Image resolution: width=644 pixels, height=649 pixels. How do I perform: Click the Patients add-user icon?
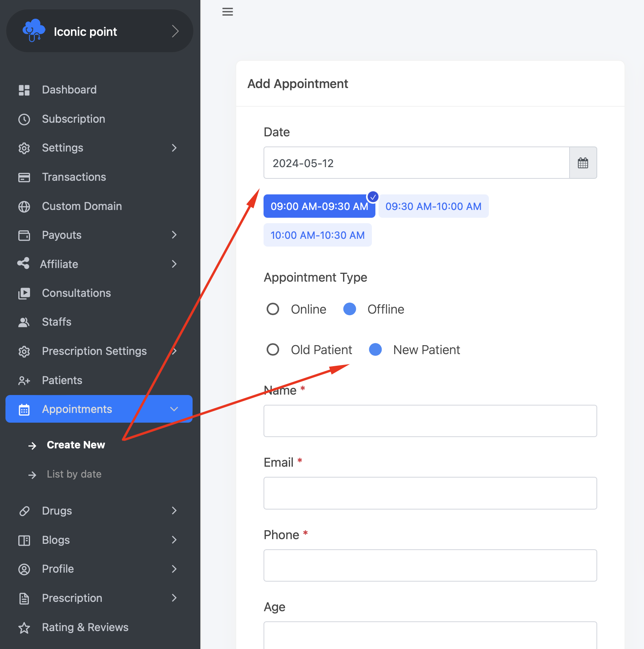(x=24, y=381)
